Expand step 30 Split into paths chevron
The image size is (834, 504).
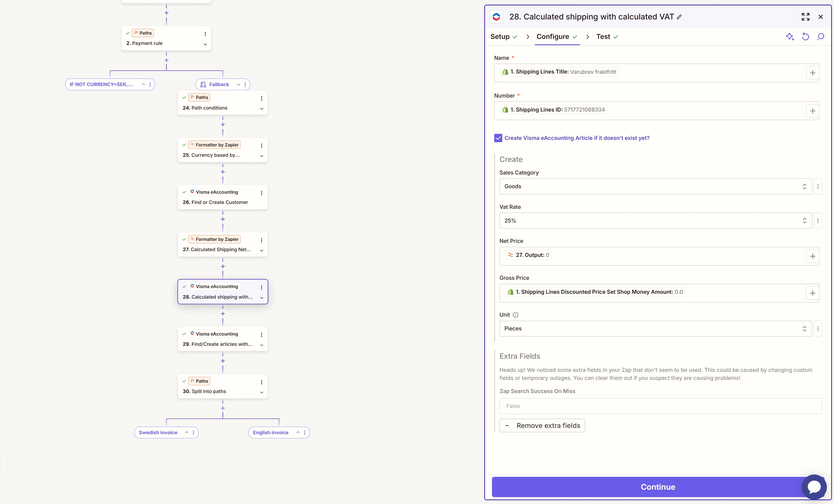coord(262,392)
